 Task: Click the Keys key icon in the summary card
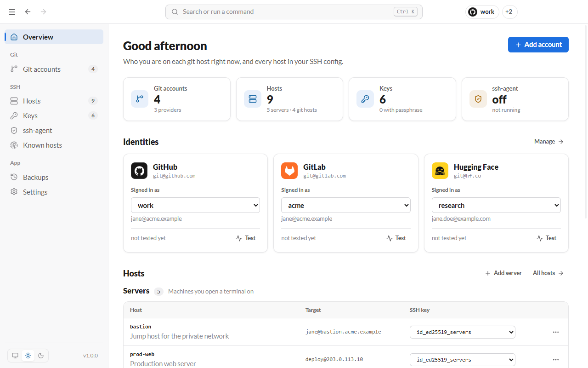pyautogui.click(x=365, y=99)
